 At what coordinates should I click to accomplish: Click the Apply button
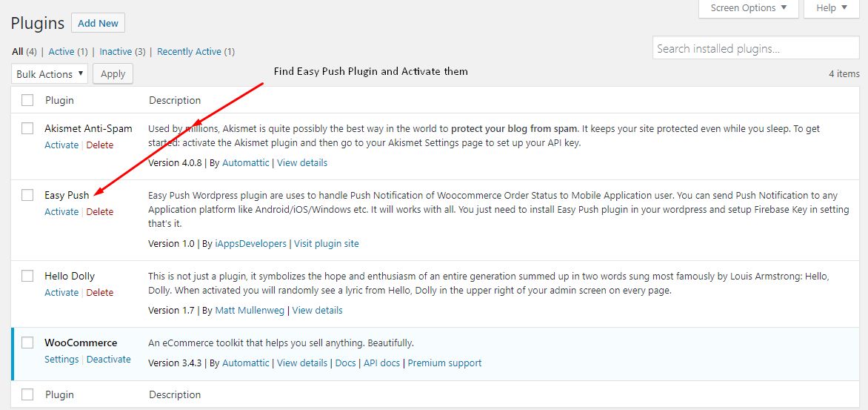(113, 73)
